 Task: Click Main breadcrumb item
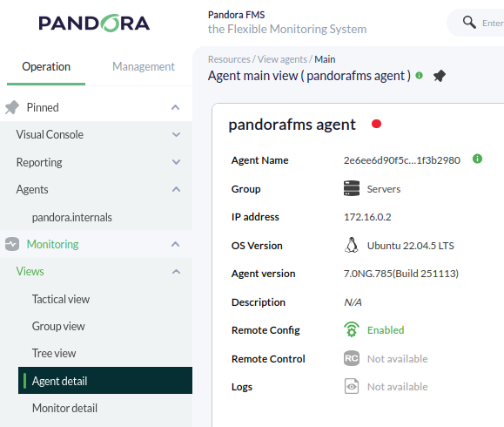(x=325, y=59)
